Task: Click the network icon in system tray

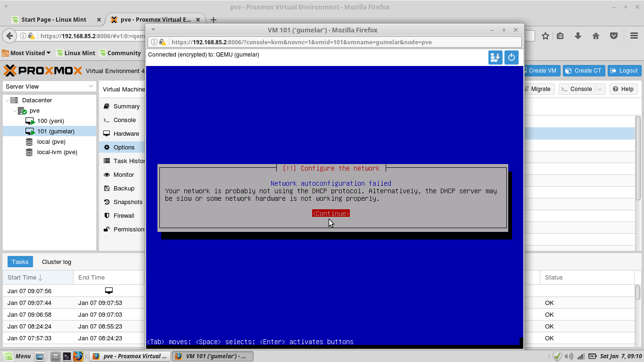Action: click(x=581, y=356)
